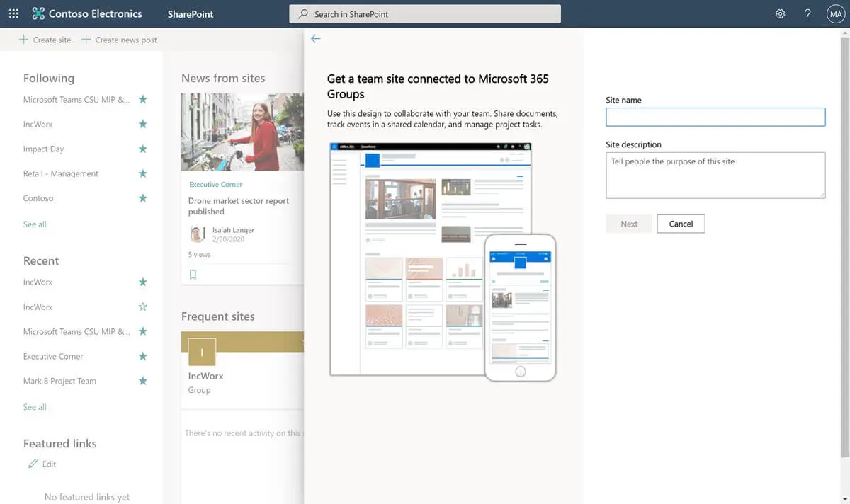Click the team site design preview image
The image size is (850, 504).
(x=443, y=262)
